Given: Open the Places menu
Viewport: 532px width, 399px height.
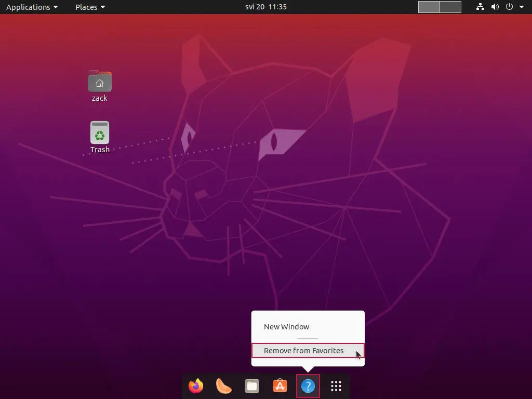Looking at the screenshot, I should (x=90, y=7).
